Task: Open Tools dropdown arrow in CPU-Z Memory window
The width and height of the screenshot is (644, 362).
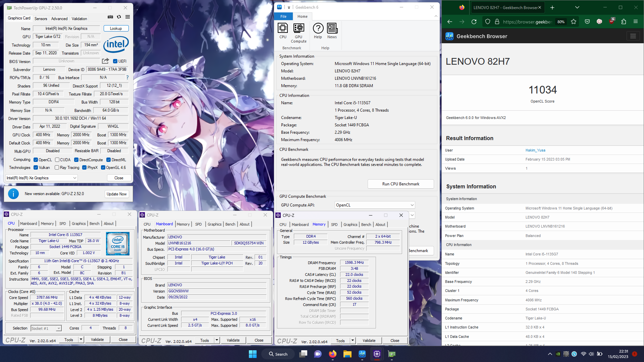Action: pos(353,341)
